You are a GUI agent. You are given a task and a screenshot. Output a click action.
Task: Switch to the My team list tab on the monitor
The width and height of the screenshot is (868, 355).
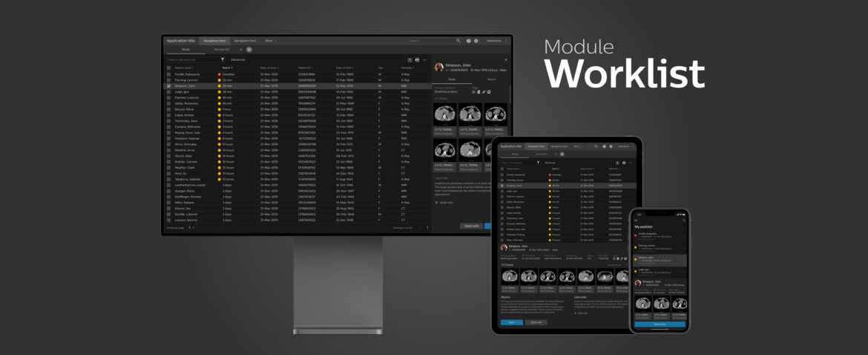coord(223,49)
